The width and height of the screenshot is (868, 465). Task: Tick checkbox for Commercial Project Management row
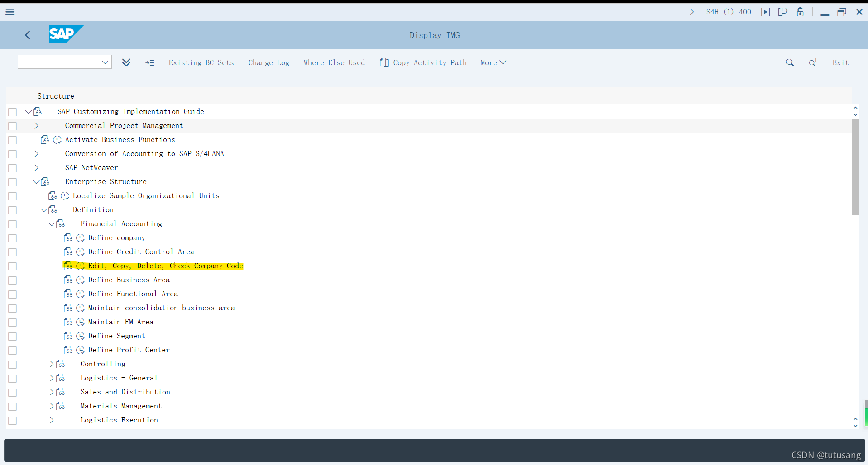pyautogui.click(x=13, y=126)
